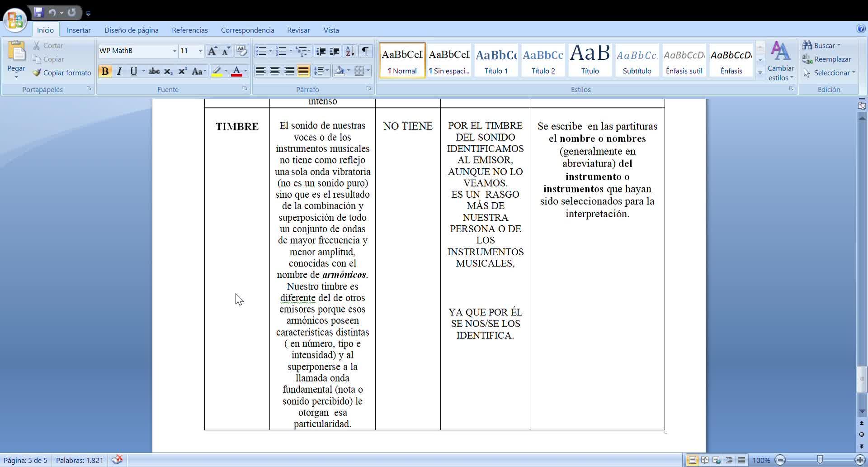Switch to the Insertar tab
The width and height of the screenshot is (868, 467).
click(x=79, y=30)
